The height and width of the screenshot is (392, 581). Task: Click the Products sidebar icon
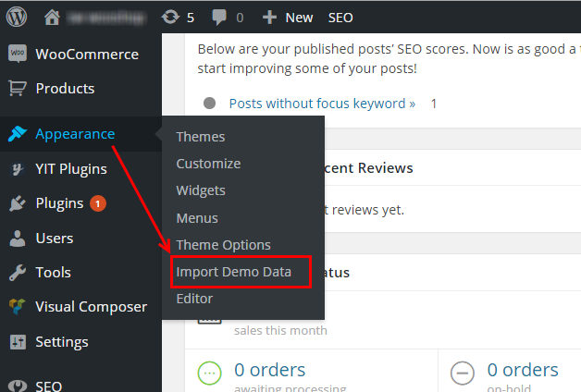click(18, 89)
